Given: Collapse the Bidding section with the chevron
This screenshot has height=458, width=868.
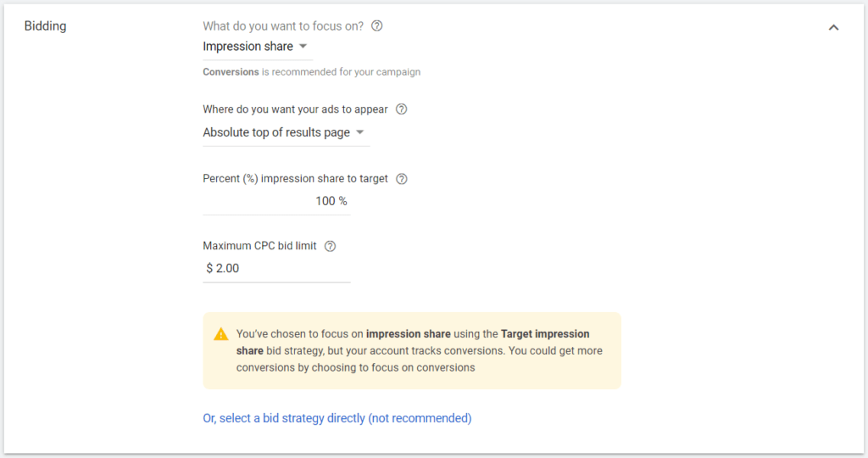Looking at the screenshot, I should [x=833, y=27].
